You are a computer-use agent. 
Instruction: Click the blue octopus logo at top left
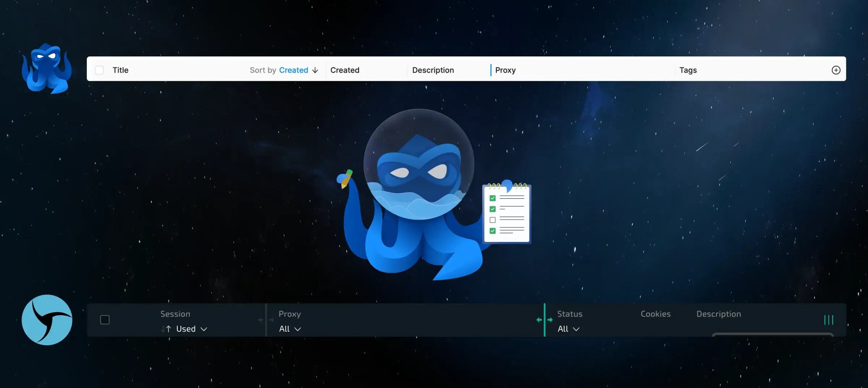coord(47,69)
